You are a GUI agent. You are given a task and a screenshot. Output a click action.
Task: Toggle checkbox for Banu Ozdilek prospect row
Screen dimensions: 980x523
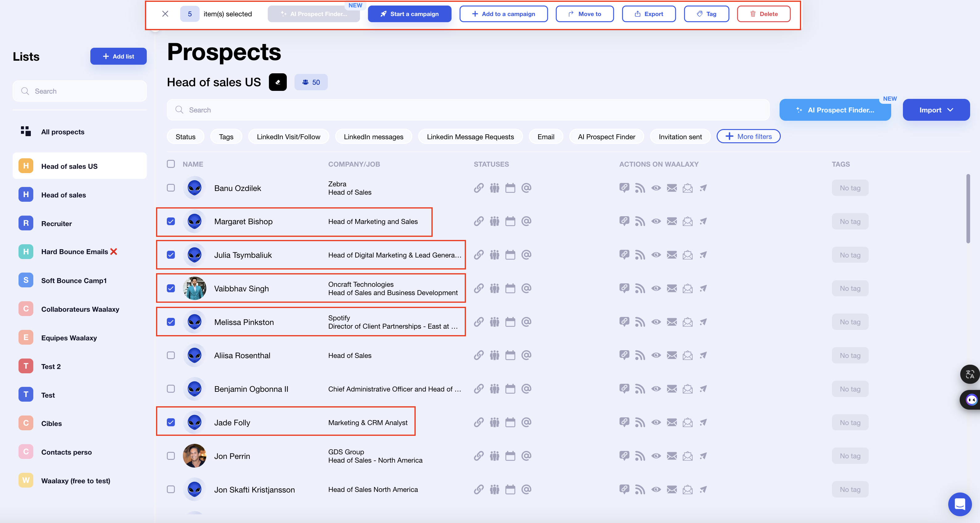(171, 188)
